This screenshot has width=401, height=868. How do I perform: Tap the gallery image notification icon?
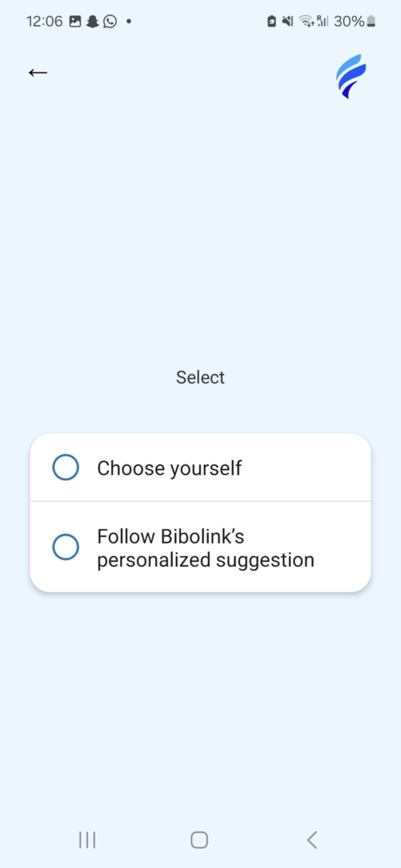[x=75, y=21]
